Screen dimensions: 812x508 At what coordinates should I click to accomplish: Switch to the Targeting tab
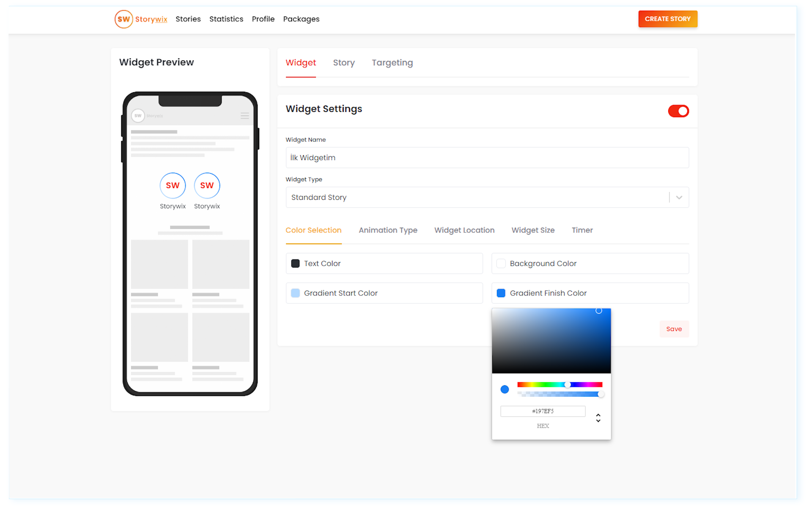pos(392,63)
